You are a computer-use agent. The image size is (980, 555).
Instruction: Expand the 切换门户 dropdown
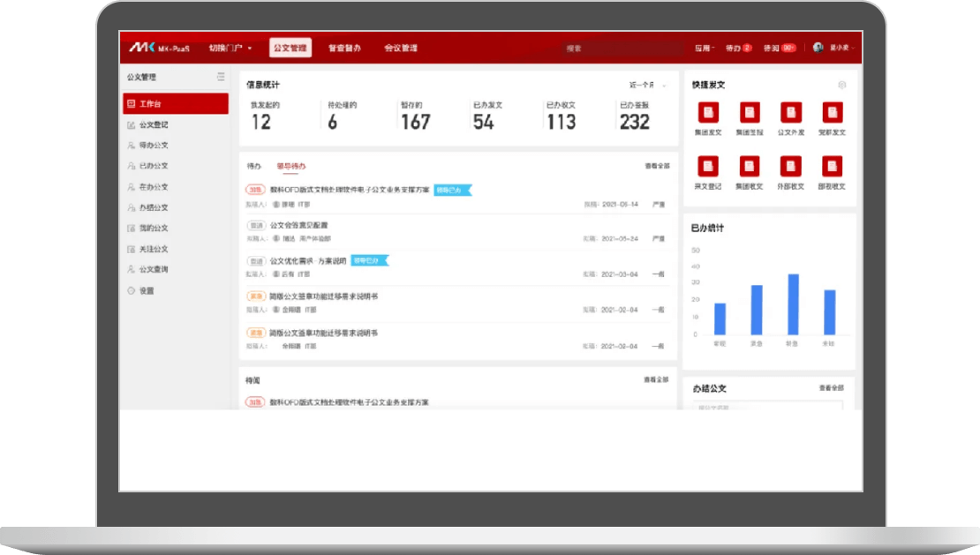click(x=230, y=48)
